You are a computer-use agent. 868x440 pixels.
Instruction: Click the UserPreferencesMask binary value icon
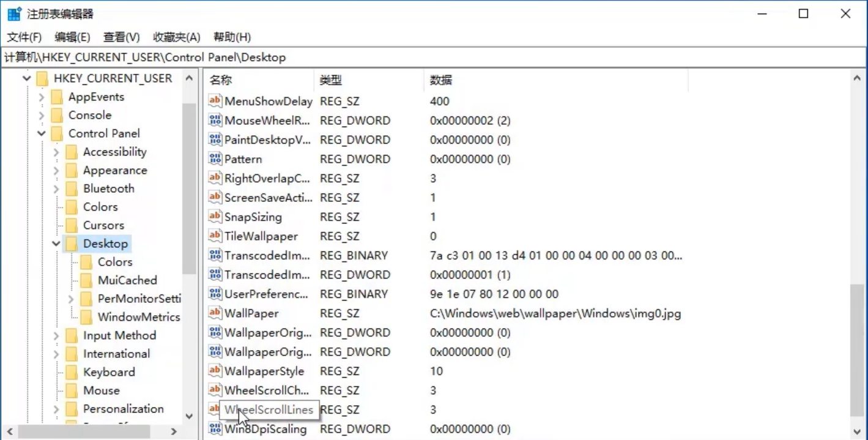[x=215, y=294]
